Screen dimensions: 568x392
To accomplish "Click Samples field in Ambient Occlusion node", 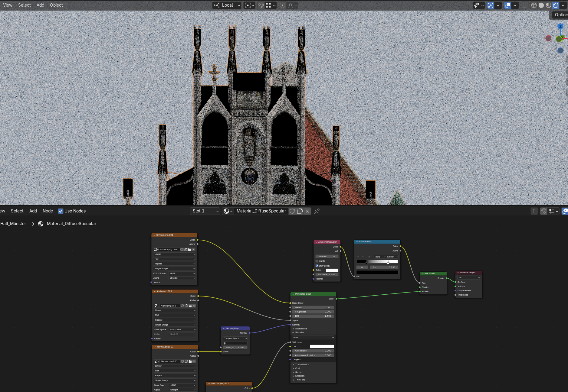I will pyautogui.click(x=327, y=257).
